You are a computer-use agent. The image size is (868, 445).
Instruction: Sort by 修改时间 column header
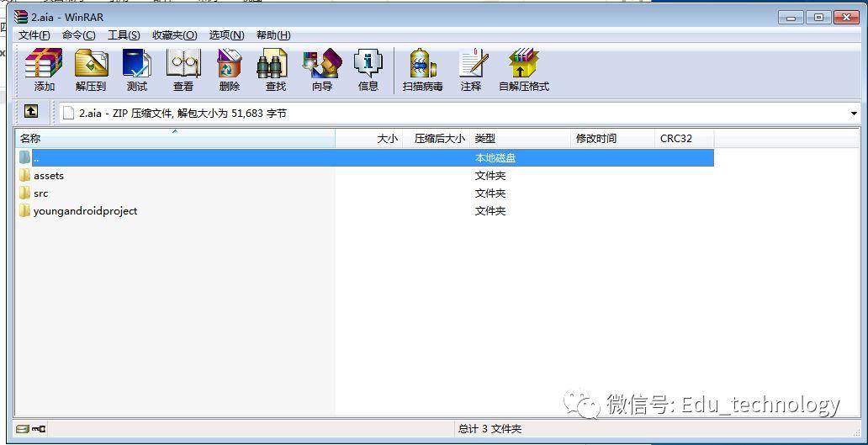612,138
